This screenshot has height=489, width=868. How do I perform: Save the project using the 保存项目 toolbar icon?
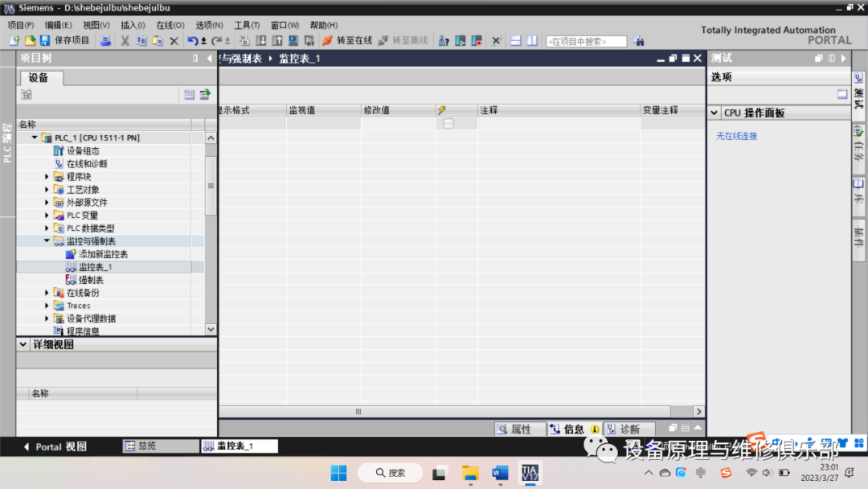60,40
